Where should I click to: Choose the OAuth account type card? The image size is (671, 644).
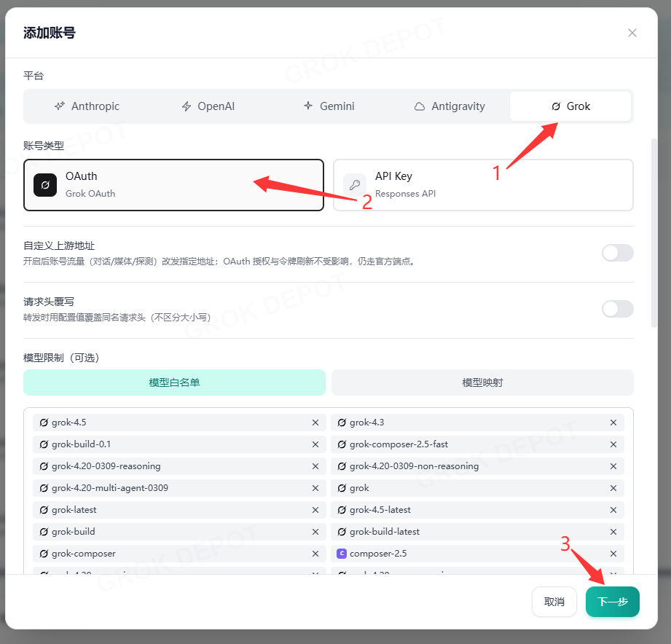tap(173, 185)
